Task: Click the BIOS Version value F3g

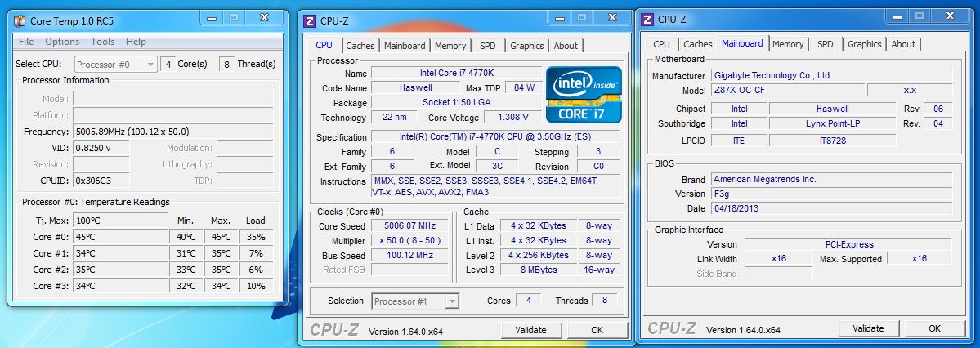Action: (x=831, y=194)
